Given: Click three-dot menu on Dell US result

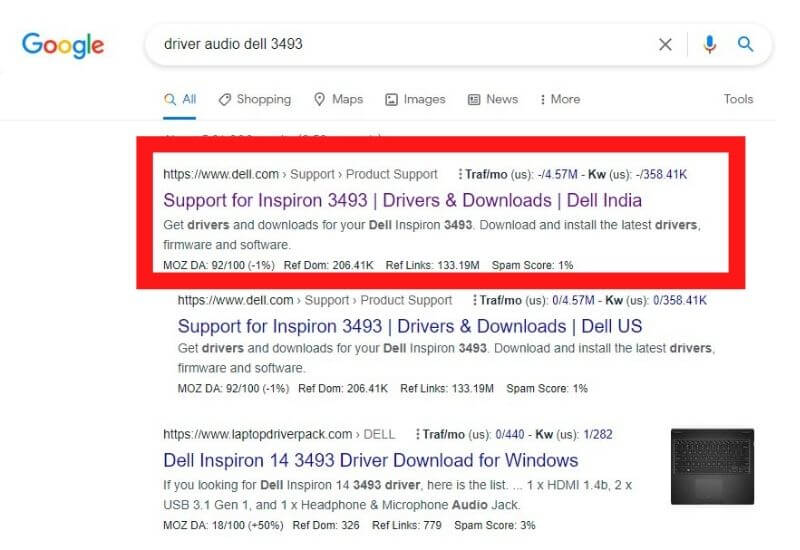Looking at the screenshot, I should [x=474, y=300].
